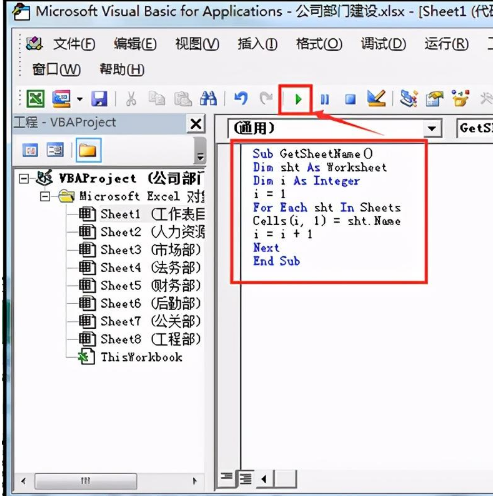493x496 pixels.
Task: Select Sheet5 (财务部) in project tree
Action: [x=140, y=286]
